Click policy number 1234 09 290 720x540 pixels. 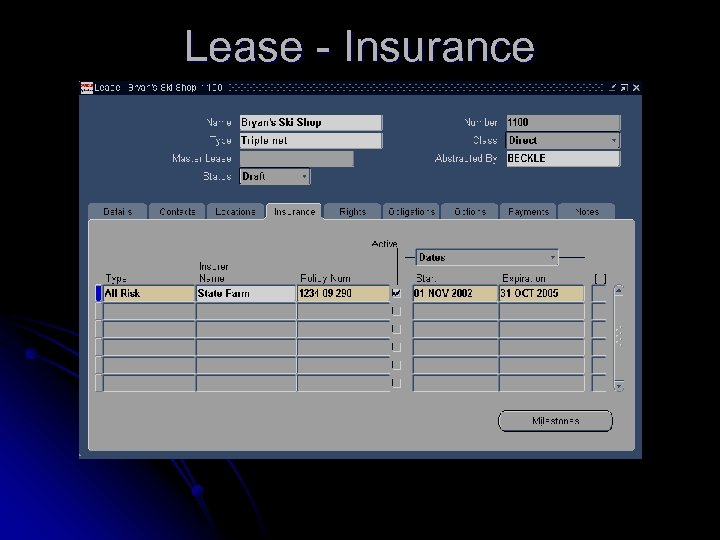(343, 293)
